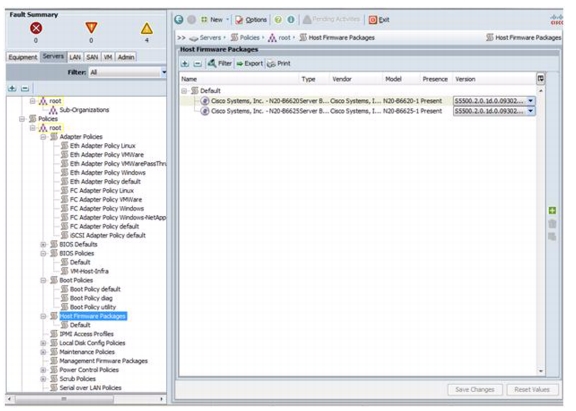The height and width of the screenshot is (411, 576).
Task: Select Management Firmware Packages
Action: (x=103, y=361)
